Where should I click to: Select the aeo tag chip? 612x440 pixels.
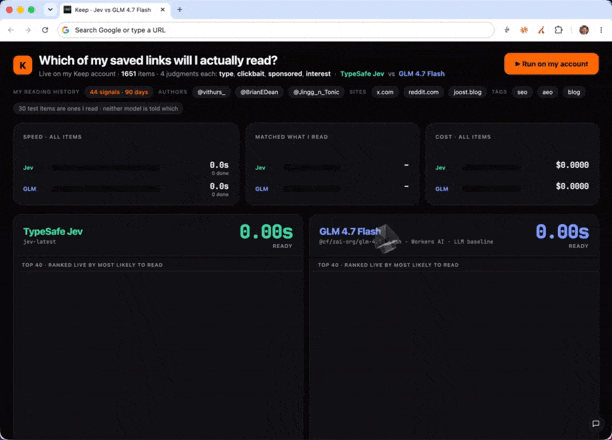[548, 92]
